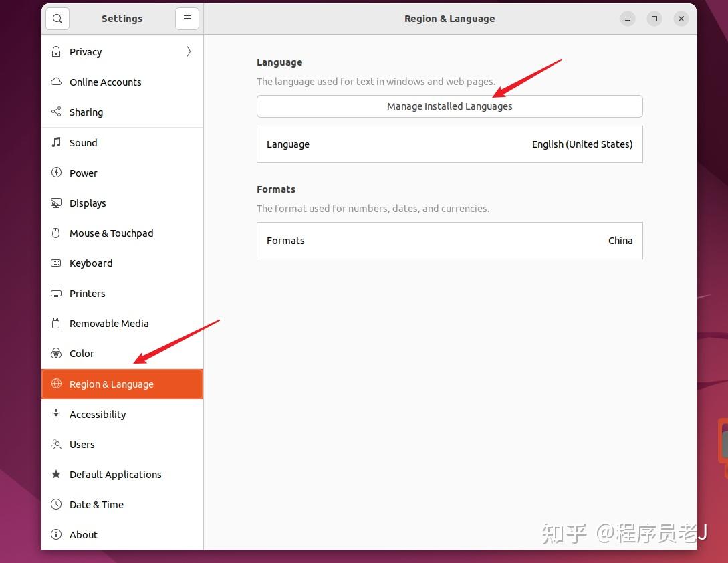Click the Manage Installed Languages button
This screenshot has height=563, width=728.
tap(449, 106)
